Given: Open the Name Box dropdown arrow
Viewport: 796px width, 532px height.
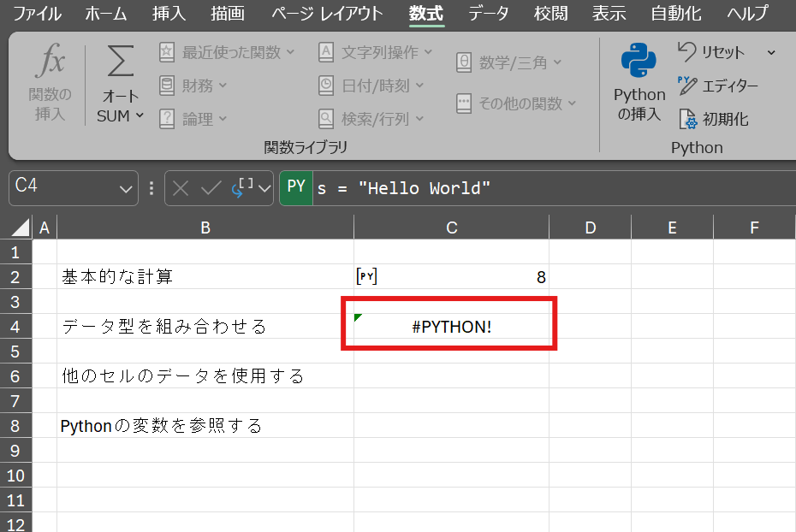Looking at the screenshot, I should click(x=127, y=189).
